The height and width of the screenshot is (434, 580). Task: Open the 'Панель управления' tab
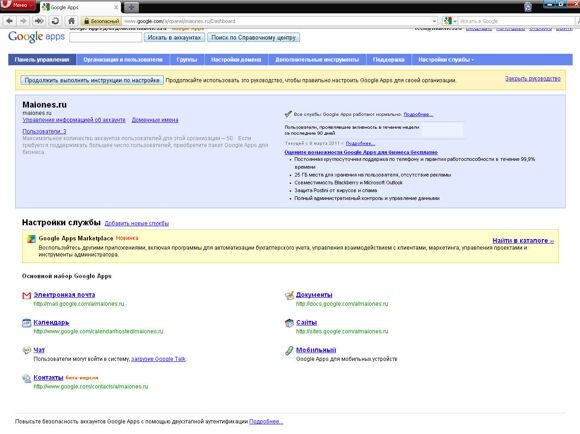[42, 60]
